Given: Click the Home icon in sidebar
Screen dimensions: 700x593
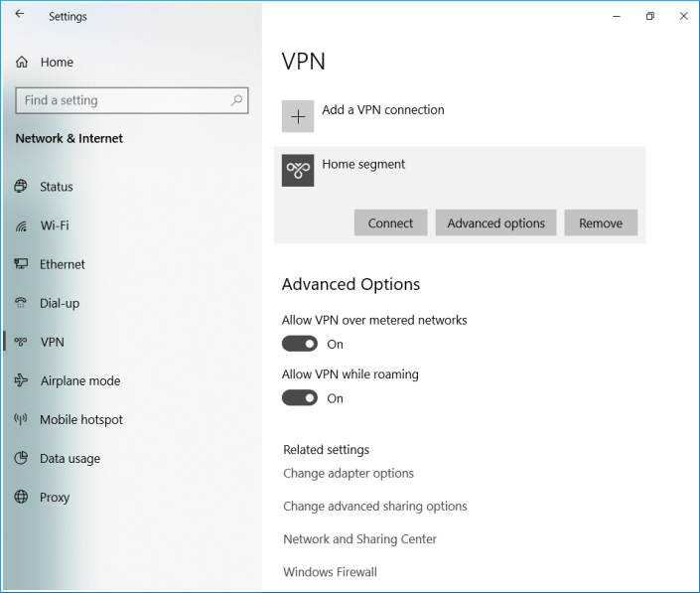Looking at the screenshot, I should tap(22, 63).
